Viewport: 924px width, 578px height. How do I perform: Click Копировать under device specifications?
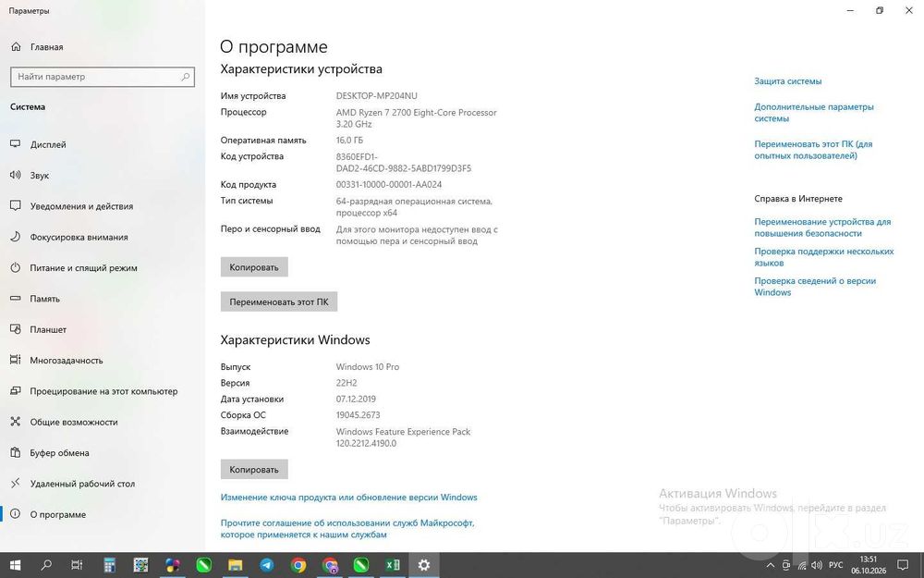[x=254, y=267]
